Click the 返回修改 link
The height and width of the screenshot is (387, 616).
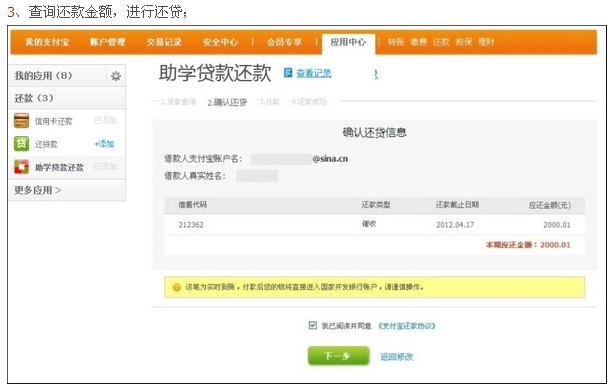click(x=397, y=357)
